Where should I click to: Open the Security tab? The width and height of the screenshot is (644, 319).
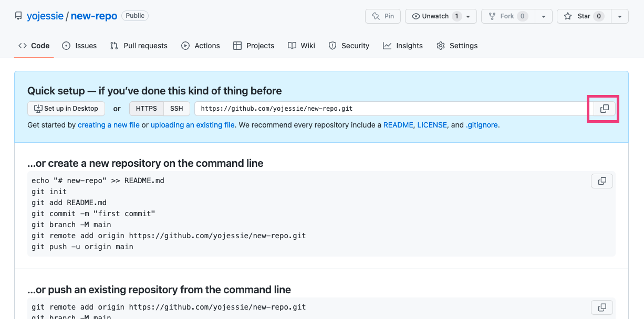coord(349,46)
